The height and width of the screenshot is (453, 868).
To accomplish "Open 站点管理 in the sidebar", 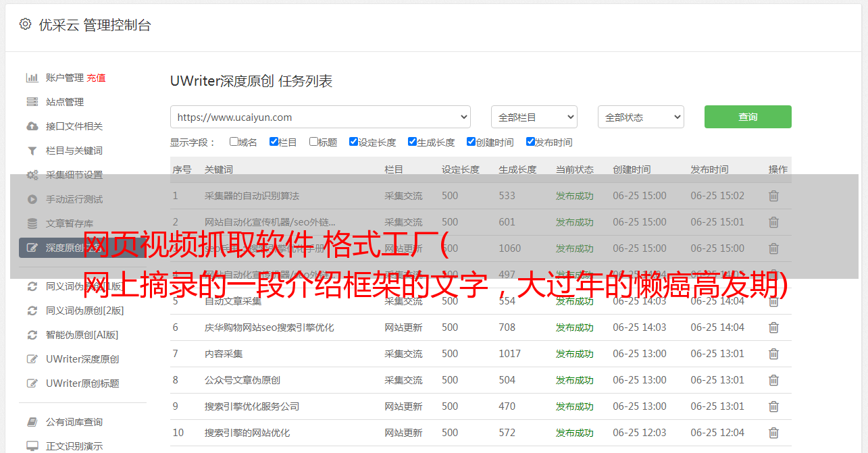I will point(65,102).
